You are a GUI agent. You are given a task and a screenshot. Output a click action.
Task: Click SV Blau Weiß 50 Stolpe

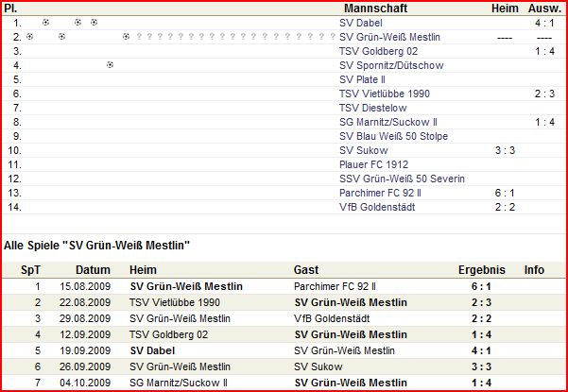point(394,136)
